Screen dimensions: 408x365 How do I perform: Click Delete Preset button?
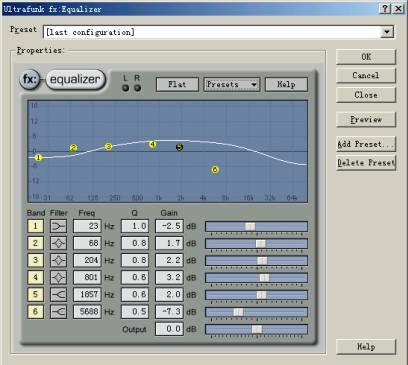(x=366, y=163)
